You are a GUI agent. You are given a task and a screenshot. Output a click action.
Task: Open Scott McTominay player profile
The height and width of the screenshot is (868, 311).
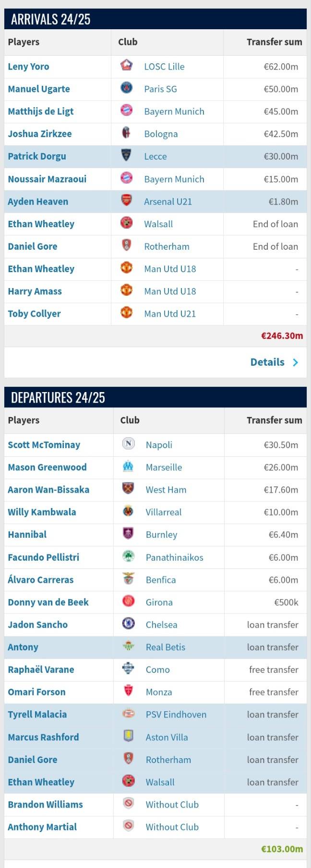pos(44,445)
